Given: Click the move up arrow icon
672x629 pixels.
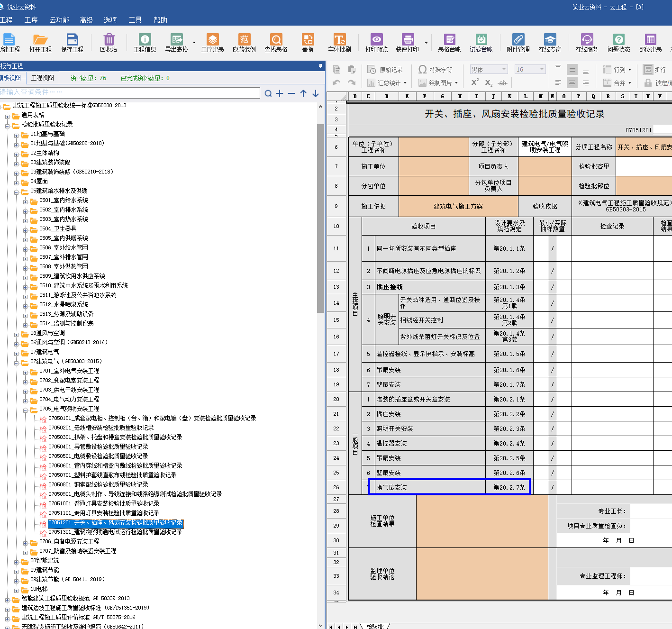Looking at the screenshot, I should (x=303, y=93).
